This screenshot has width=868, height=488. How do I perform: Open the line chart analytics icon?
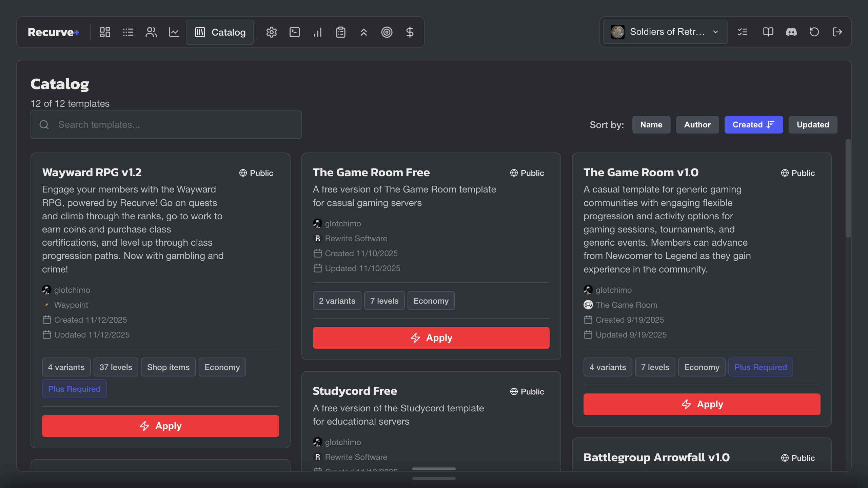(174, 32)
